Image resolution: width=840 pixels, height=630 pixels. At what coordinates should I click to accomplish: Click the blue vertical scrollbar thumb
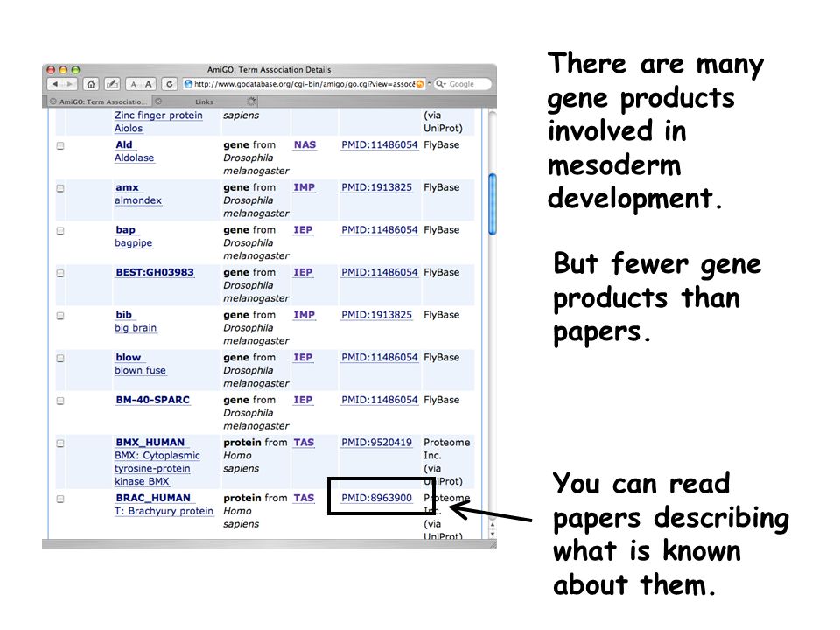coord(493,204)
